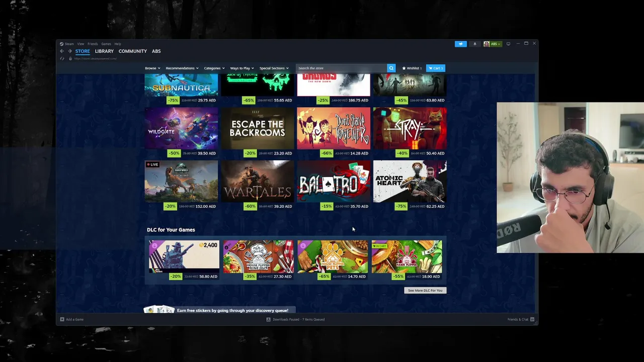Open the notifications bell
The height and width of the screenshot is (362, 644).
click(474, 44)
